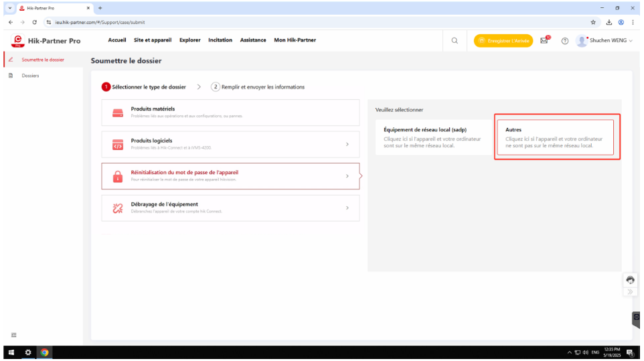Screen dimensions: 644x361
Task: Click the double-chevron collapse icon at right edge
Action: (630, 292)
